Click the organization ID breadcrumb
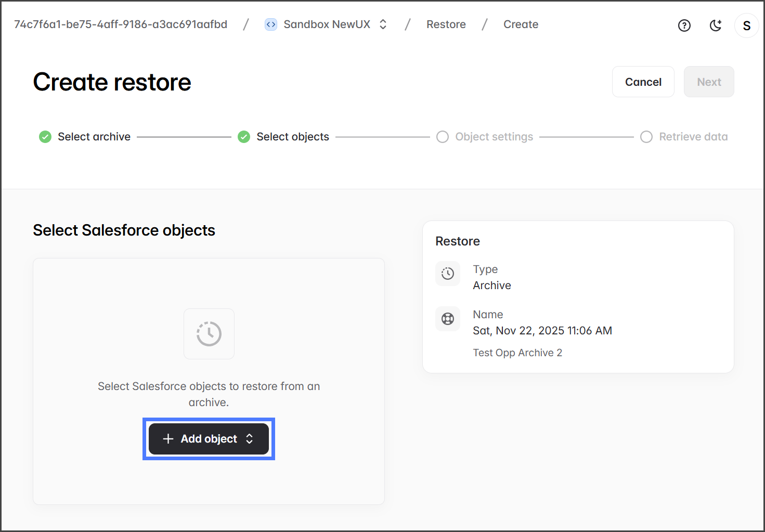 coord(121,24)
